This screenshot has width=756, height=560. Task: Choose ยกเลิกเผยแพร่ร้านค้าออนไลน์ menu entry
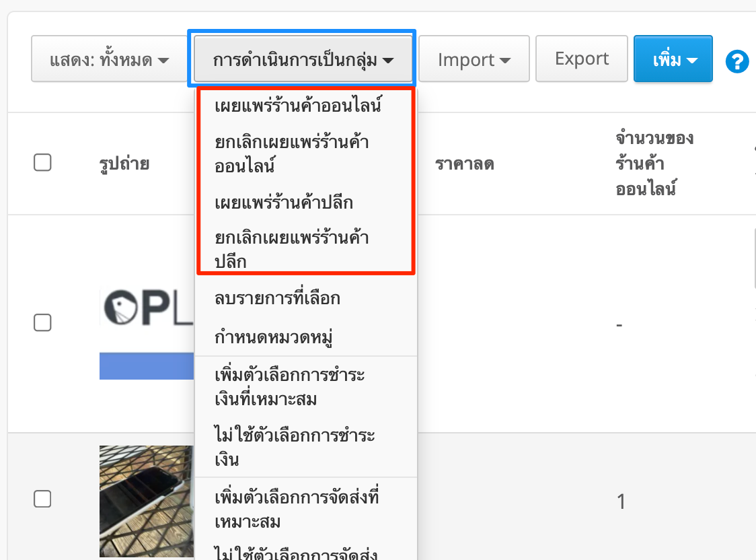coord(305,154)
